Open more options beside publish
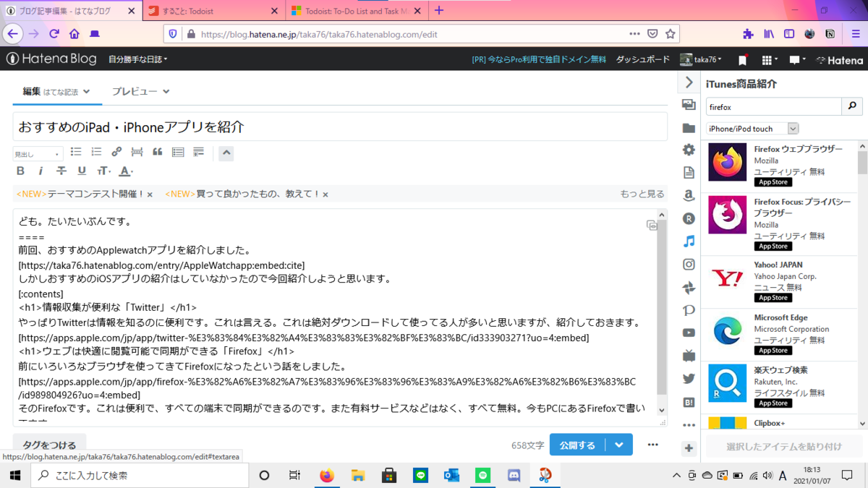 [653, 445]
